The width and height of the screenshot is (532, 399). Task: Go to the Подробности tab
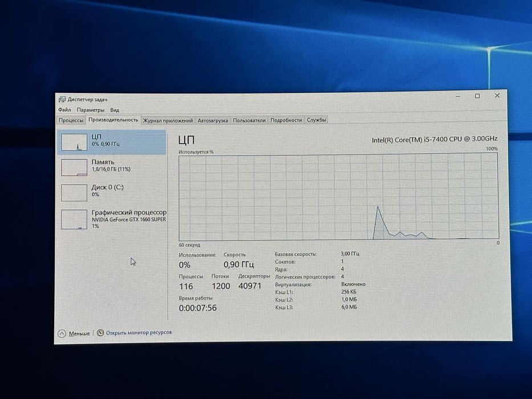286,120
